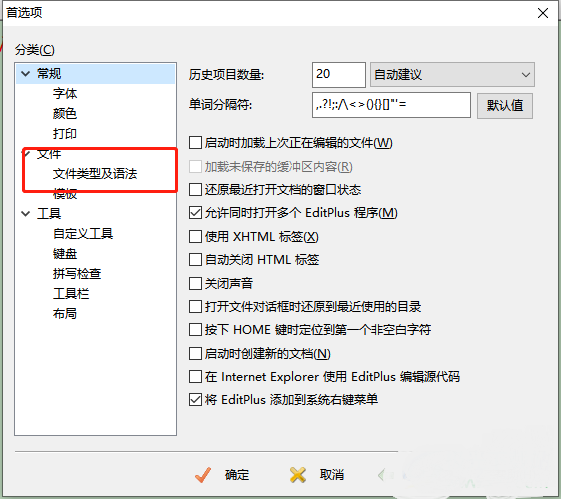Enable 关闭声音 checkbox
This screenshot has width=561, height=499.
click(195, 283)
